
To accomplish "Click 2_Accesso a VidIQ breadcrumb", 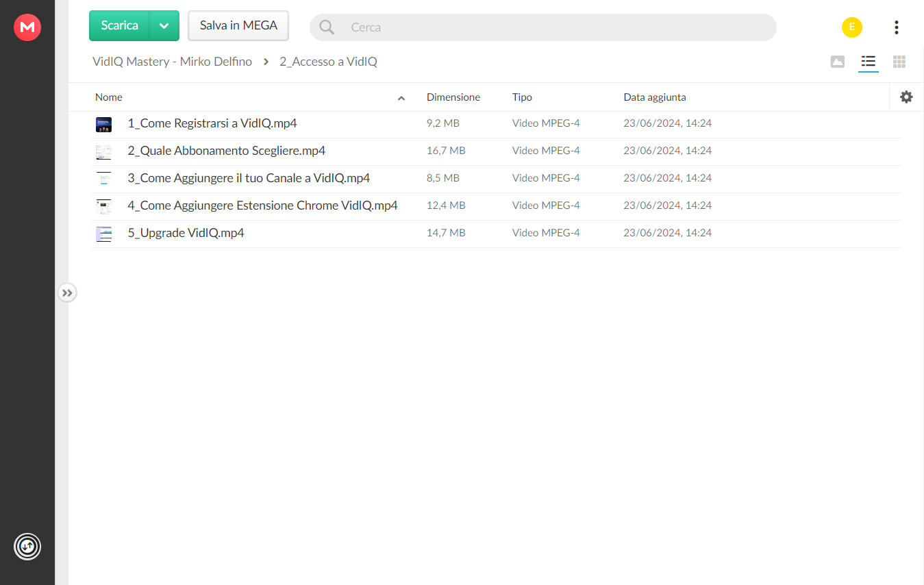I will [328, 62].
